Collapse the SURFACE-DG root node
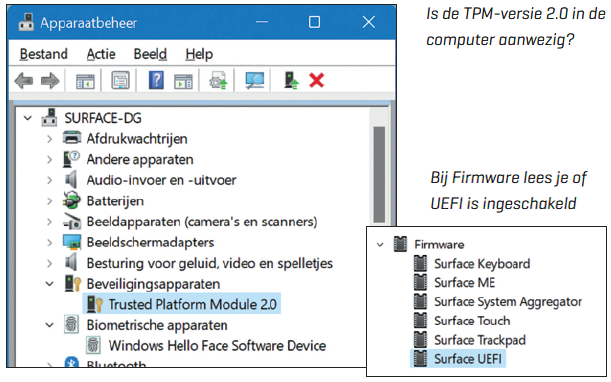The image size is (611, 382). [28, 118]
